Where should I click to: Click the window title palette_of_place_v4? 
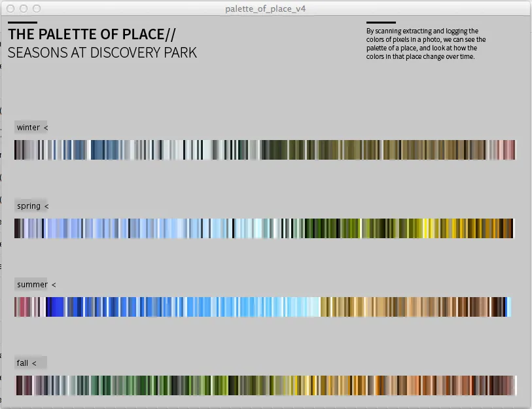265,9
